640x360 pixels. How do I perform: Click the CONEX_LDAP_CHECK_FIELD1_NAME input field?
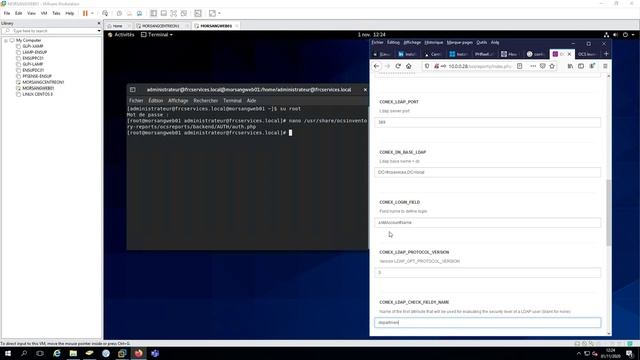(x=487, y=322)
